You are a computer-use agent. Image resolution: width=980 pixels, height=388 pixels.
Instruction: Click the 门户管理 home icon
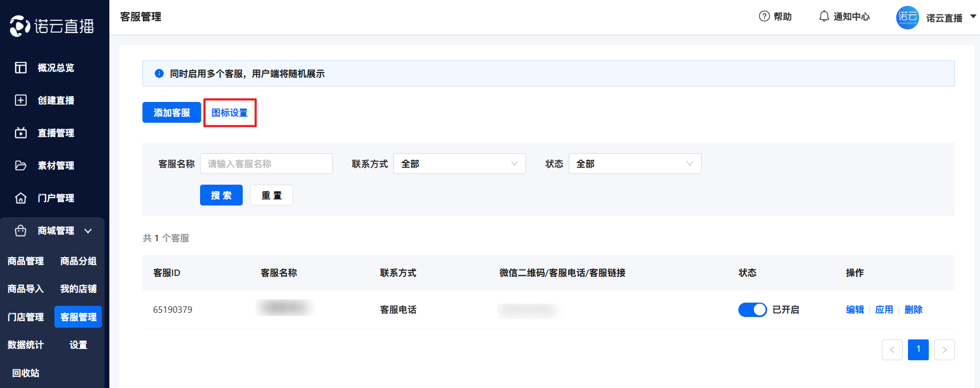[x=21, y=198]
